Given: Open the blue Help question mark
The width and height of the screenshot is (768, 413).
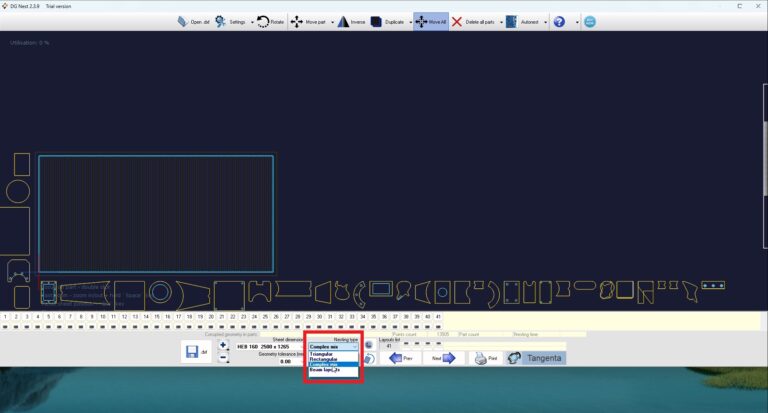Looking at the screenshot, I should pos(559,21).
